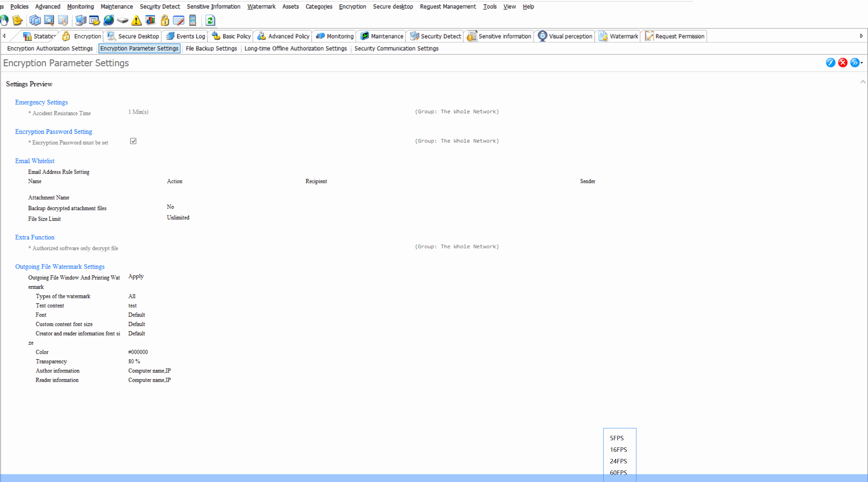The image size is (868, 482).
Task: Click the blue double-arrow forward icon
Action: click(x=855, y=63)
